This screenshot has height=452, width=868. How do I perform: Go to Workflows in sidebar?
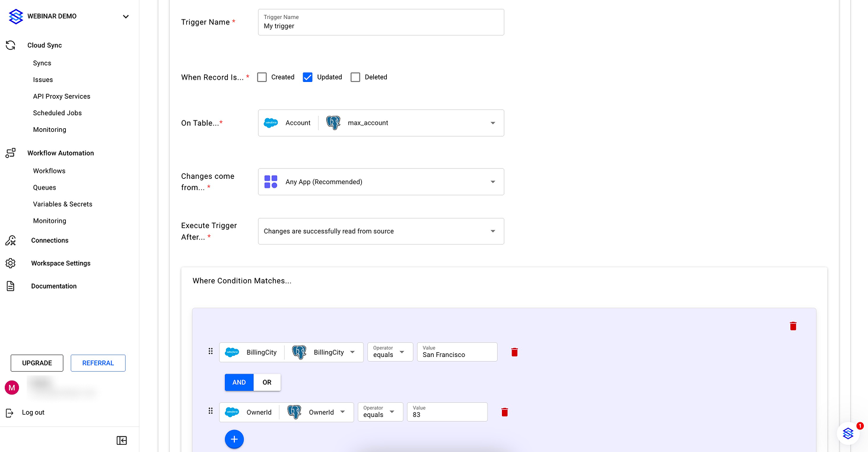[x=49, y=171]
